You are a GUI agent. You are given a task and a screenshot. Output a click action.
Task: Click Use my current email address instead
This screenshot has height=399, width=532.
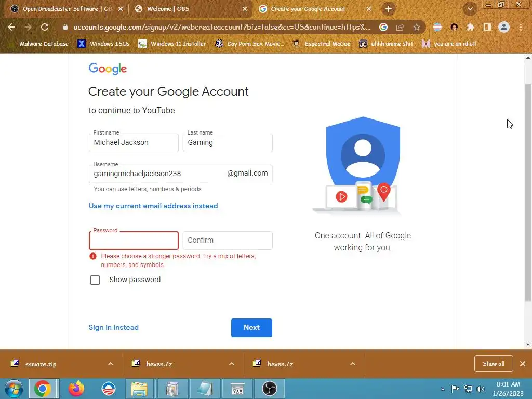click(153, 206)
